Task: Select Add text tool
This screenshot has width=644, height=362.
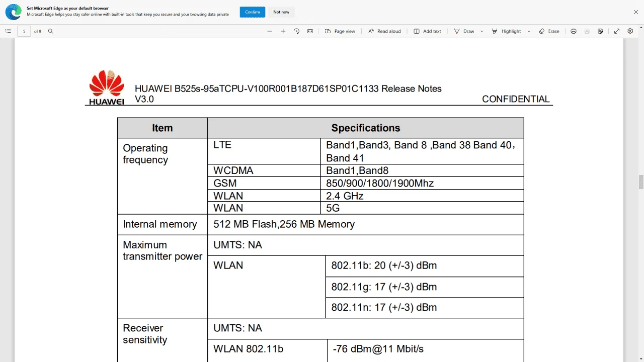Action: point(427,31)
